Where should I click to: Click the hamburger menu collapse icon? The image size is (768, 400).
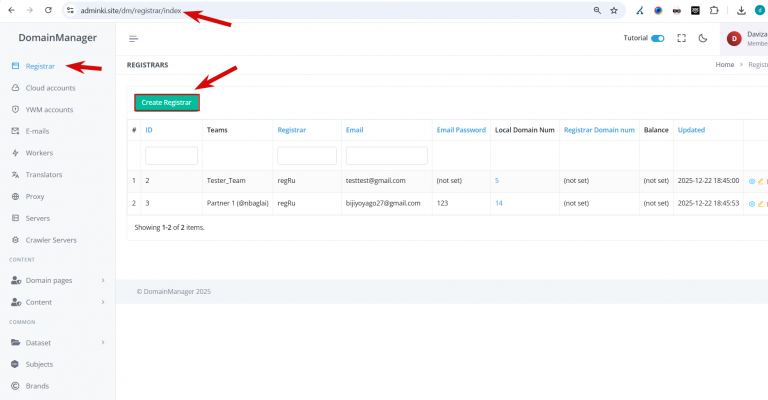coord(133,39)
